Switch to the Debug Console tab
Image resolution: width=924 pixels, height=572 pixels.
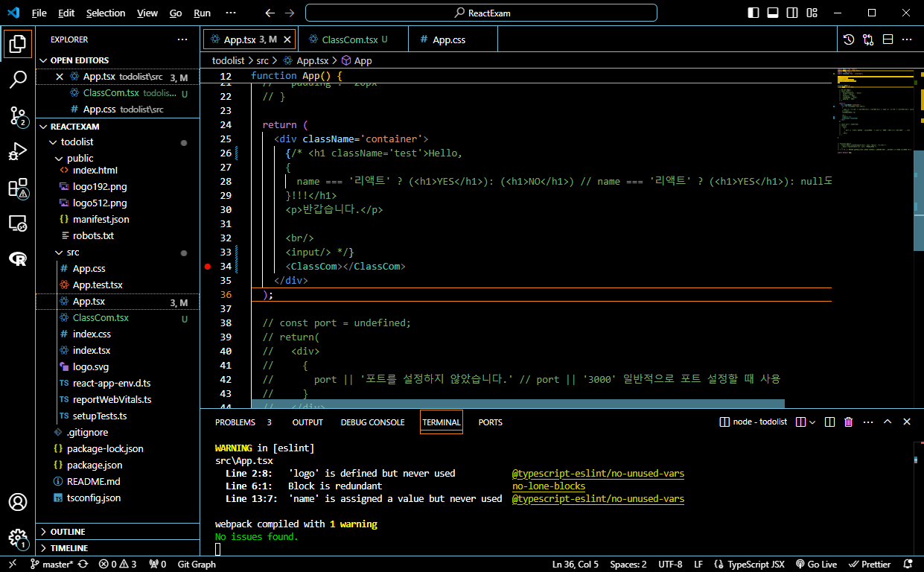372,422
